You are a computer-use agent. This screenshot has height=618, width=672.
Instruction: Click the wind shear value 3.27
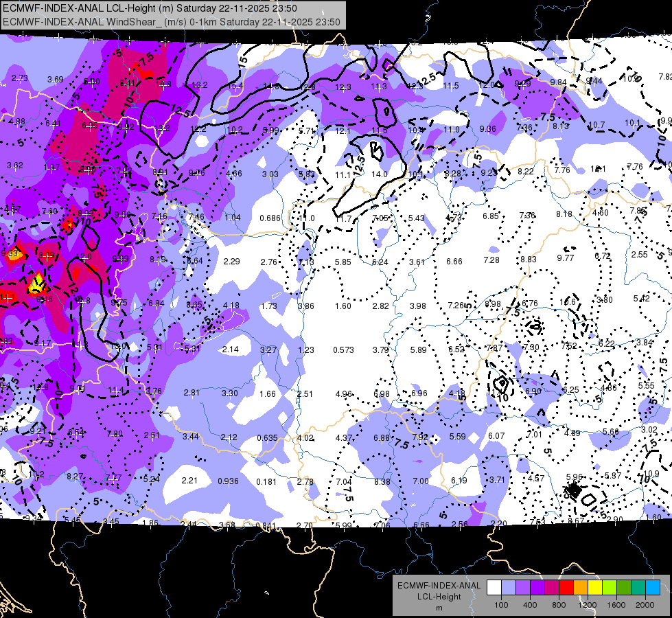point(268,350)
